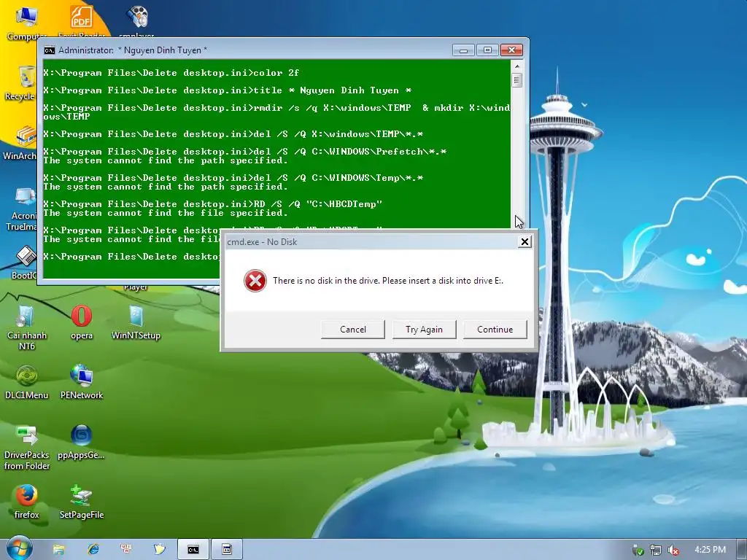
Task: Open the command prompt window system menu icon
Action: 49,50
